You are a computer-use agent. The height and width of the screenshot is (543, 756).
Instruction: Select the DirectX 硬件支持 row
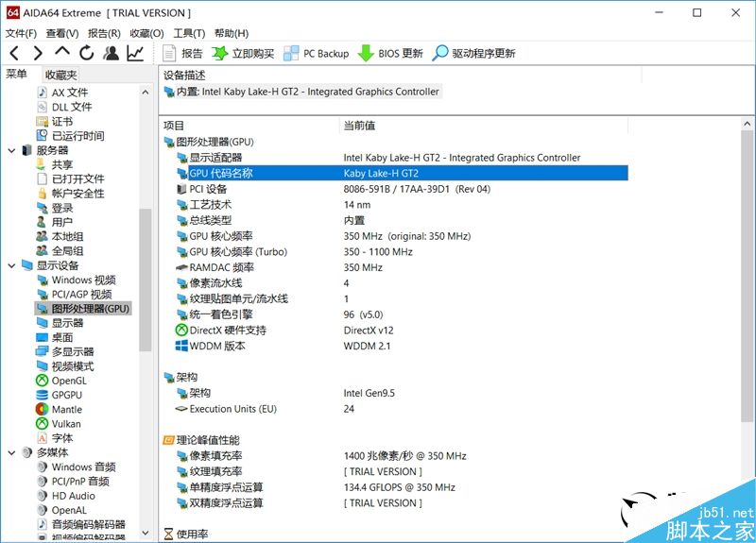402,331
